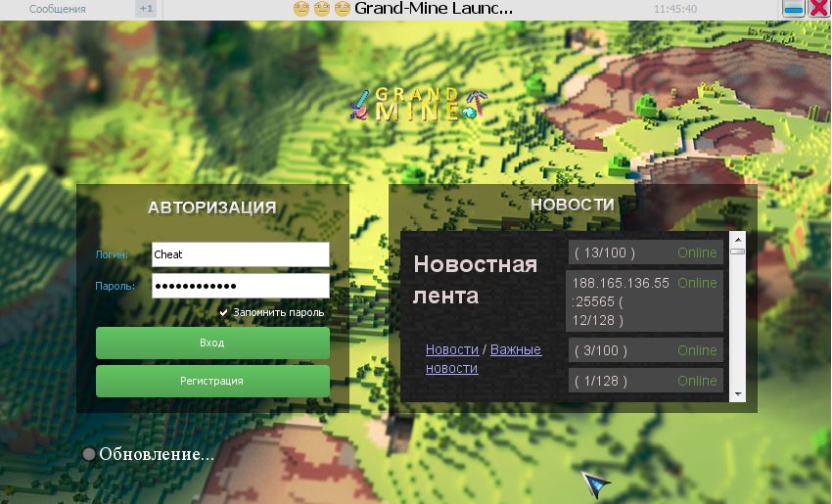Click the news panel scrollbar thumb

point(738,252)
